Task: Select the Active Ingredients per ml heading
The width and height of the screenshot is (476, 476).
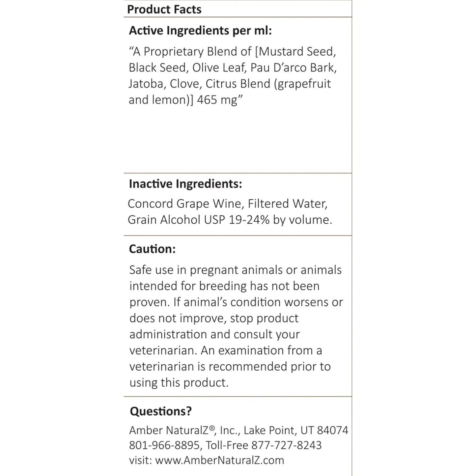Action: pos(200,31)
